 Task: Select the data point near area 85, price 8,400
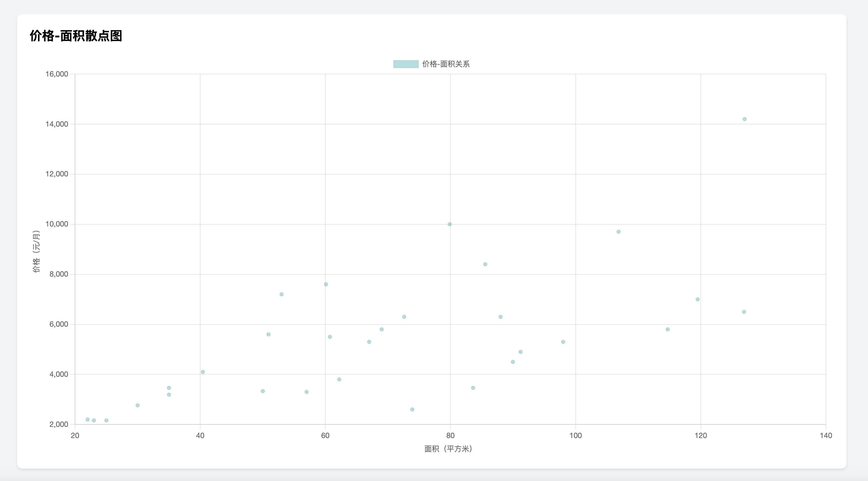[x=485, y=264]
